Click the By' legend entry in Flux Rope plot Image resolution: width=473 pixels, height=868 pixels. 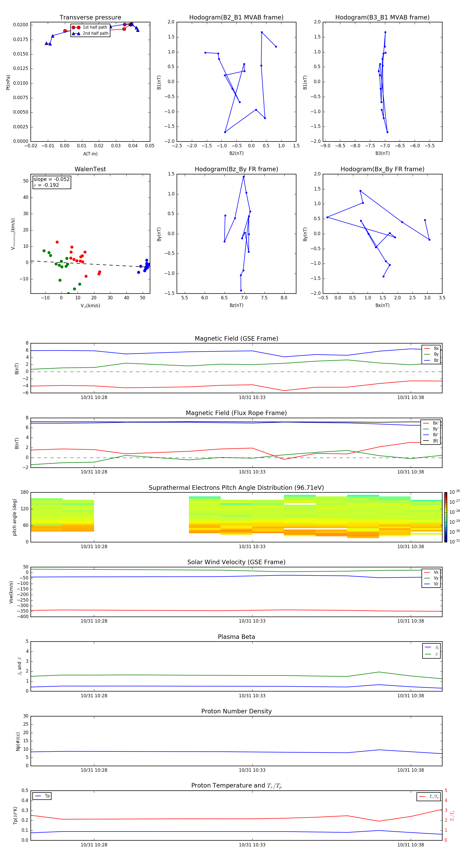tap(431, 429)
